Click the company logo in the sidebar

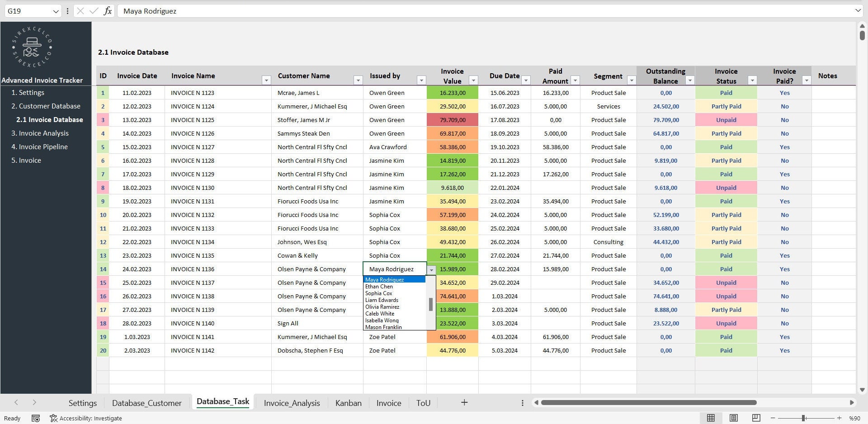pos(31,47)
